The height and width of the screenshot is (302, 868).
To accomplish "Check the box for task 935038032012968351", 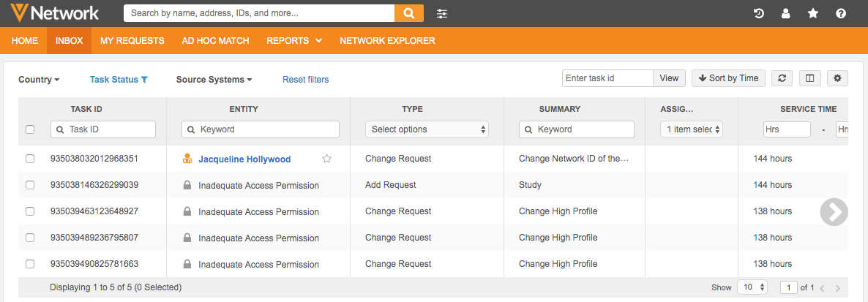I will (x=30, y=159).
